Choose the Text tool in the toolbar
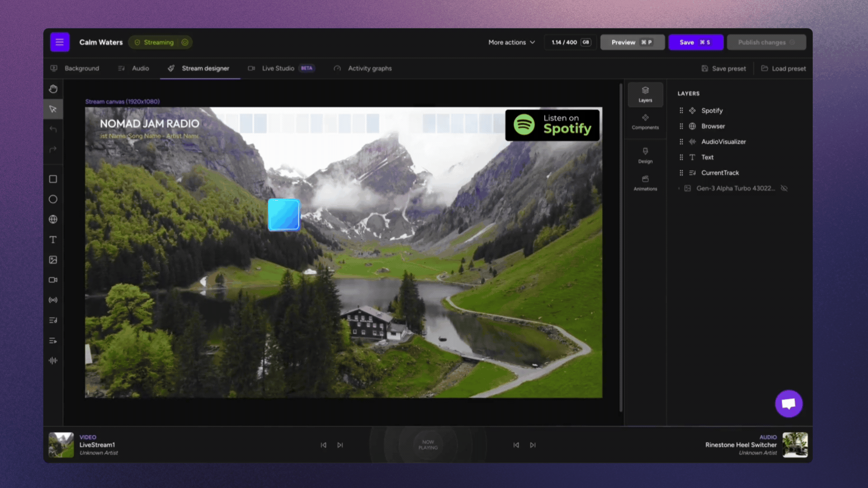 53,239
